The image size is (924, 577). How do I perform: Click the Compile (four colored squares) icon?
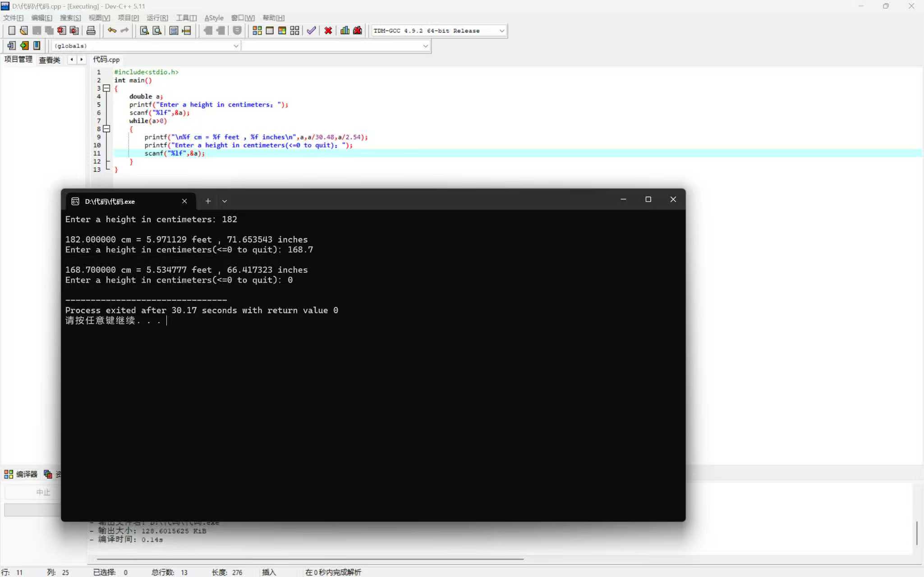257,30
